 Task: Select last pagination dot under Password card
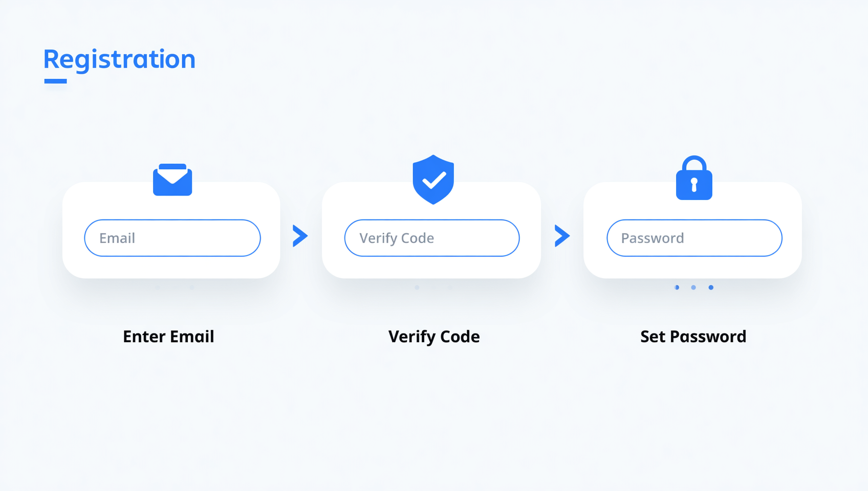pyautogui.click(x=711, y=287)
